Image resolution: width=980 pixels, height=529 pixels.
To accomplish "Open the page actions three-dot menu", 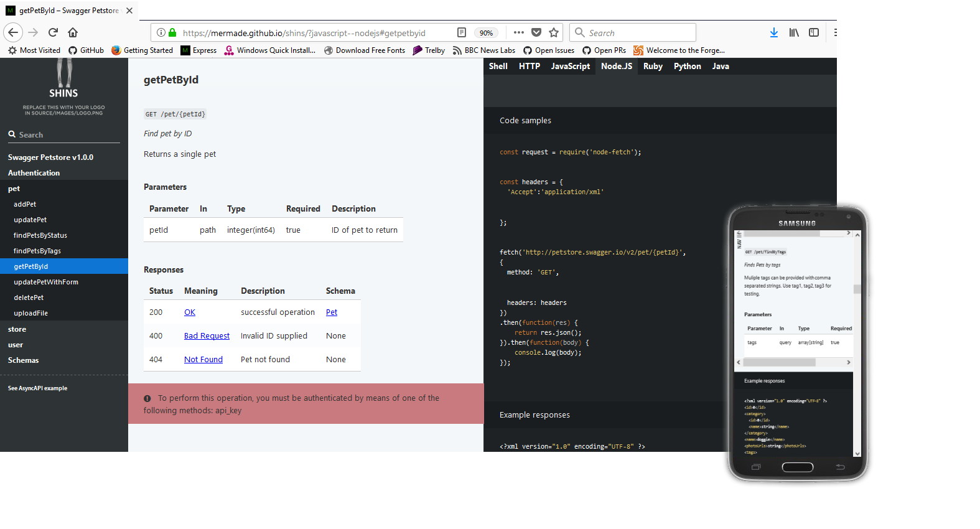I will coord(519,32).
